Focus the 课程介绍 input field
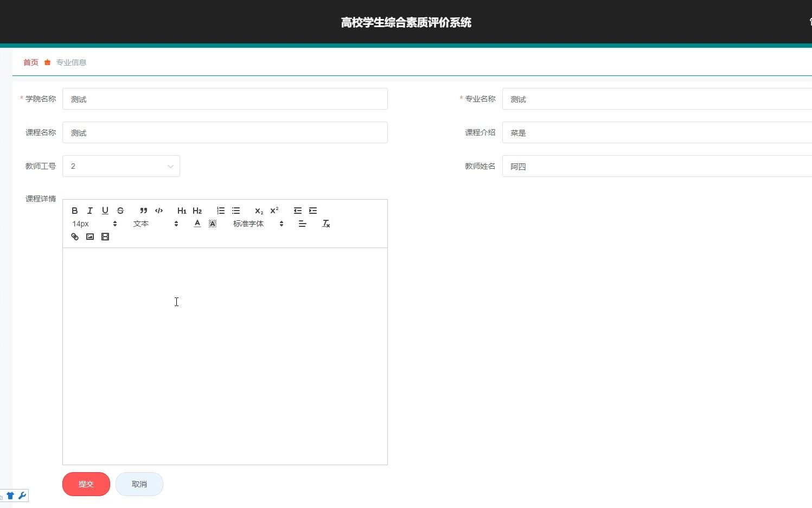This screenshot has height=508, width=812. pos(657,132)
